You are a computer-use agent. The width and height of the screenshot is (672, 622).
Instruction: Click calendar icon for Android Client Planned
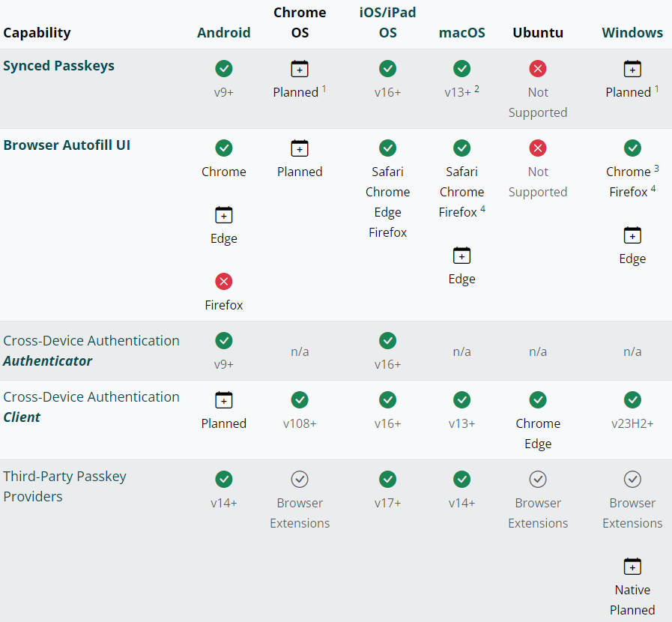[224, 400]
